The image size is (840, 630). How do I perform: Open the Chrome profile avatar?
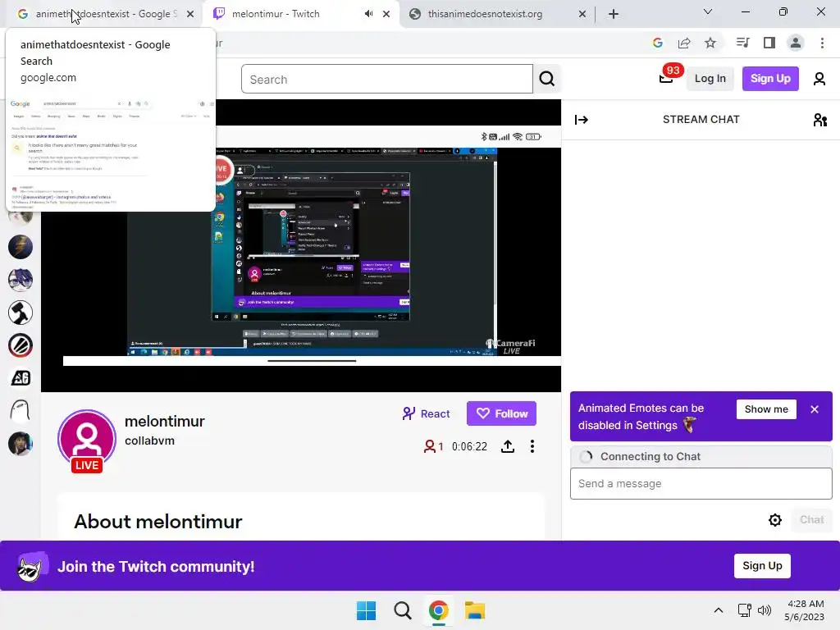(x=796, y=43)
